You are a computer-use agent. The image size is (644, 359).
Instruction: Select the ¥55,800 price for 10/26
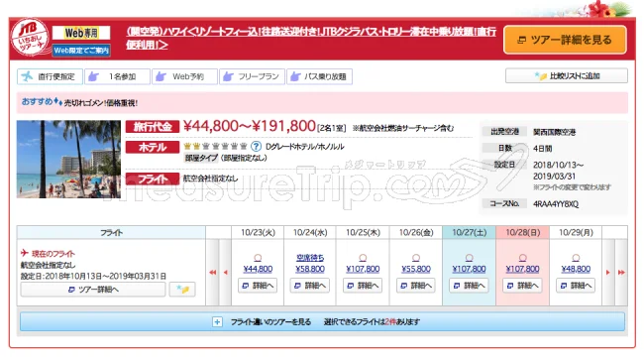click(416, 269)
